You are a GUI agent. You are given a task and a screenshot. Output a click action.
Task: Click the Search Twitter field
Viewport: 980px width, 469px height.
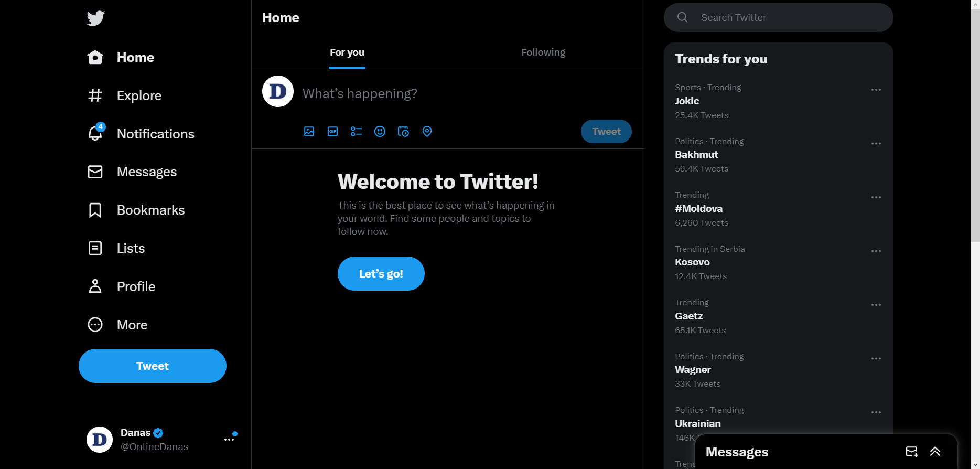coord(787,18)
